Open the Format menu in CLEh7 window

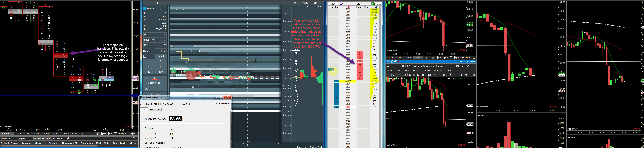(x=426, y=70)
